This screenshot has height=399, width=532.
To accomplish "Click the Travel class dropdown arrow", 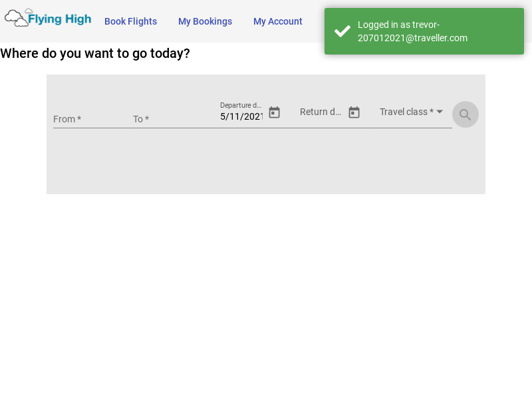I will click(440, 112).
